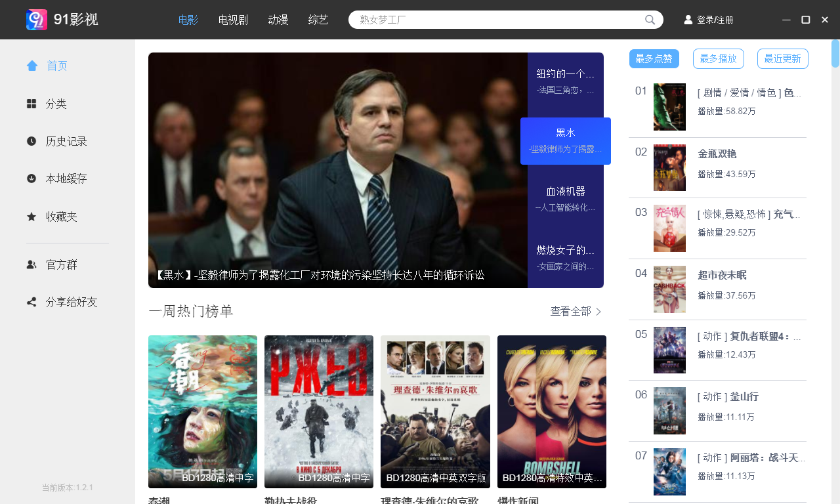This screenshot has height=504, width=840.
Task: Click the 历史记录 clock icon
Action: tap(31, 141)
